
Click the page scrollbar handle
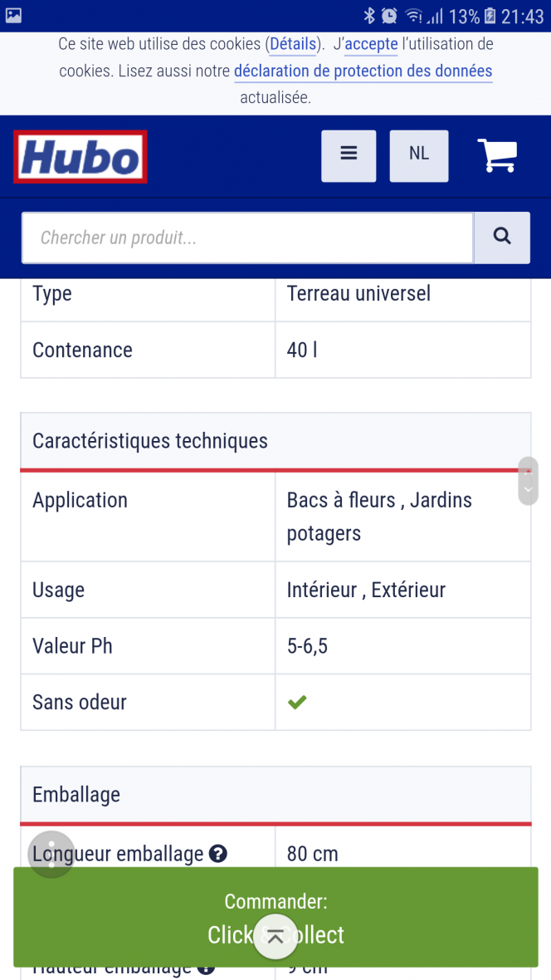coord(528,481)
